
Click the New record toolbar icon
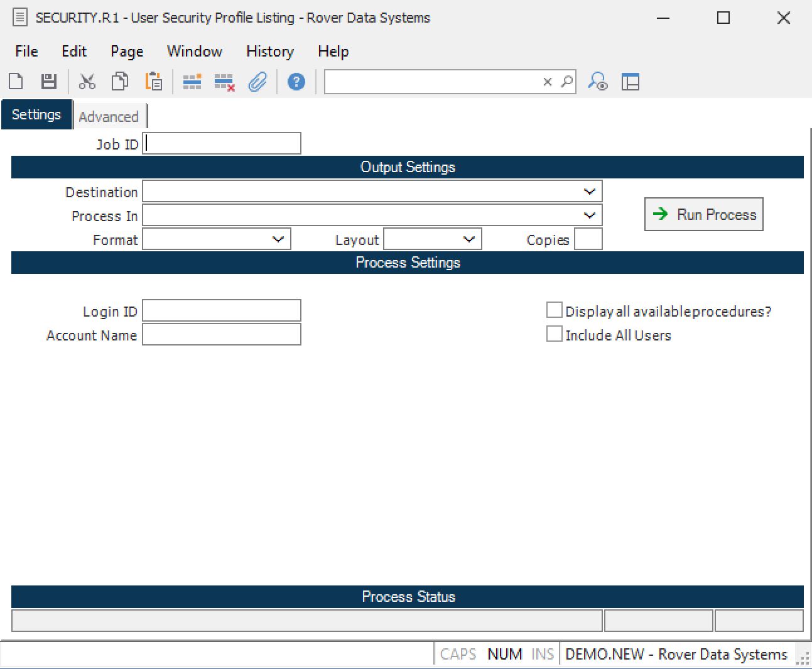point(16,82)
